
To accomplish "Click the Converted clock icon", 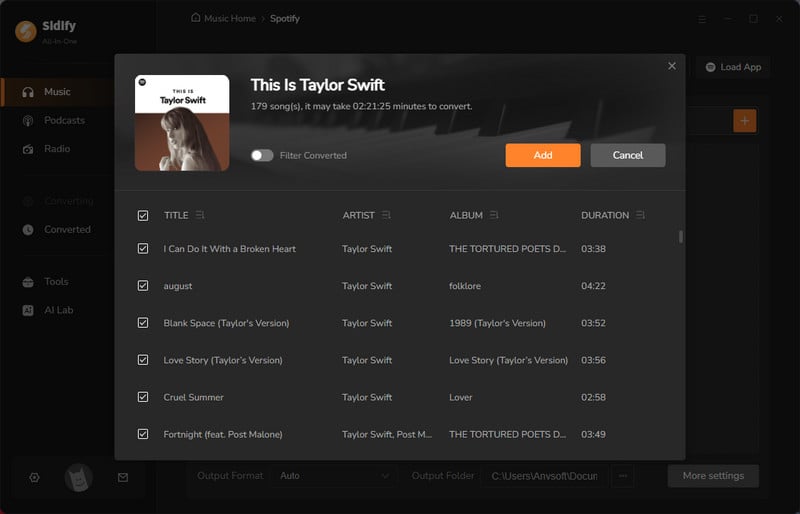I will [x=28, y=230].
